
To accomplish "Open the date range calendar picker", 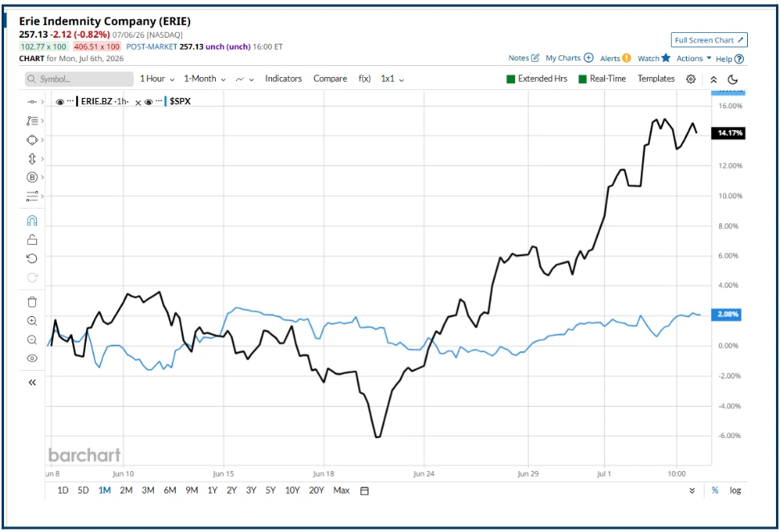I will coord(364,491).
